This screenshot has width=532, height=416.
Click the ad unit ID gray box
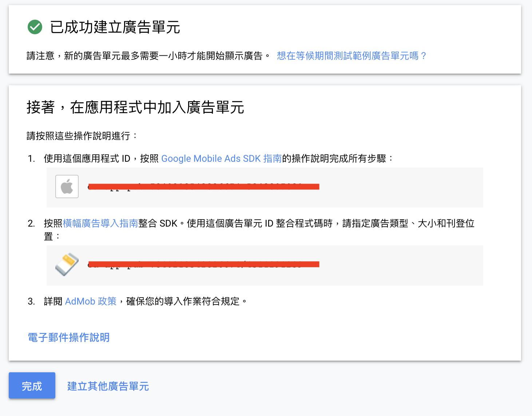coord(265,265)
